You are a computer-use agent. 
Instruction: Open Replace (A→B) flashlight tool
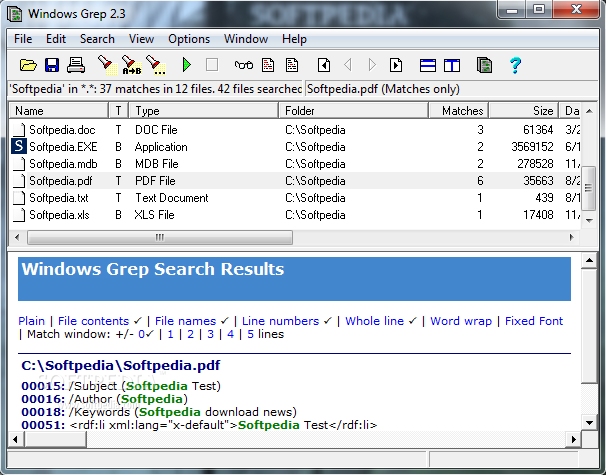[x=131, y=65]
